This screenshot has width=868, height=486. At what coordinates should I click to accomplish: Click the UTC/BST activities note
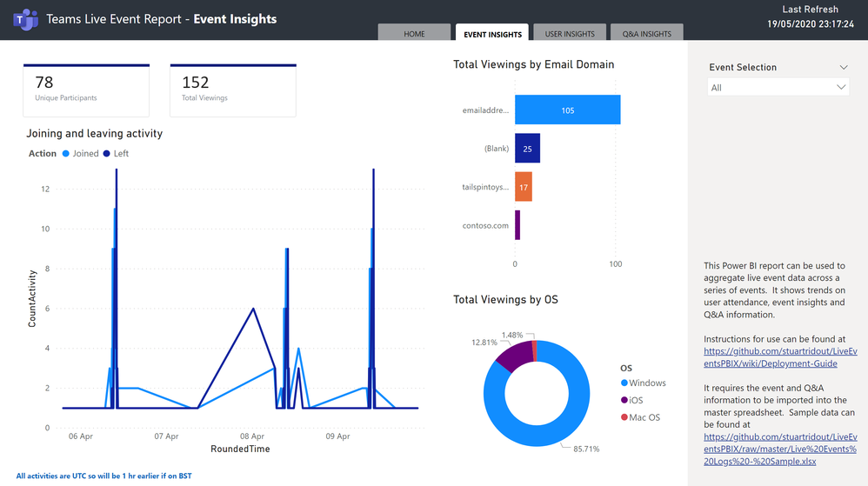click(x=104, y=476)
